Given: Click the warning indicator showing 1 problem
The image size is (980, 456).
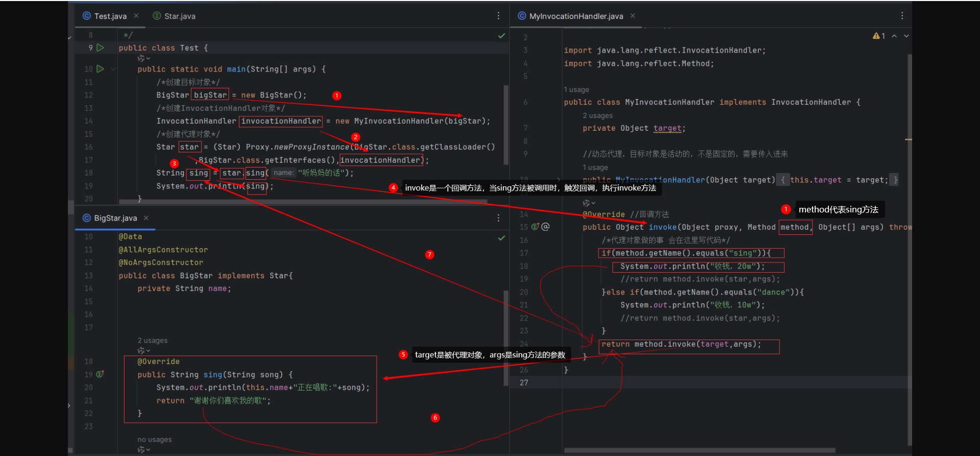Looking at the screenshot, I should tap(879, 36).
